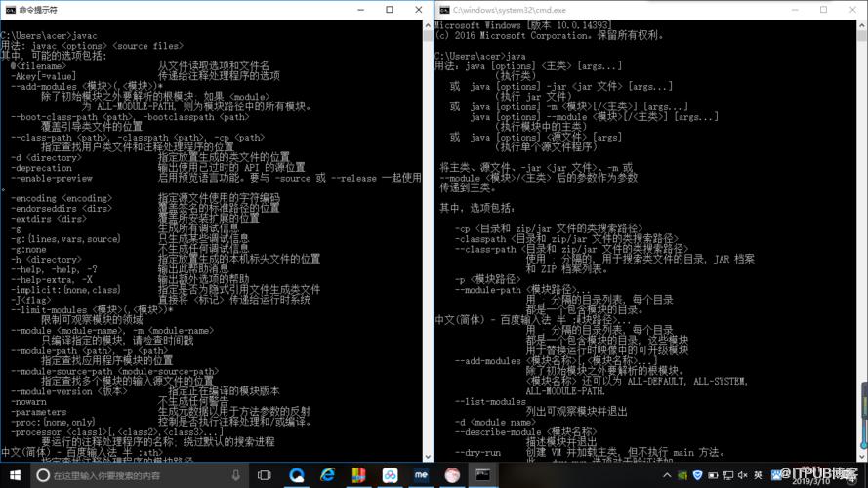Image resolution: width=868 pixels, height=488 pixels.
Task: Open the right cmd.exe window system menu
Action: pyautogui.click(x=444, y=10)
